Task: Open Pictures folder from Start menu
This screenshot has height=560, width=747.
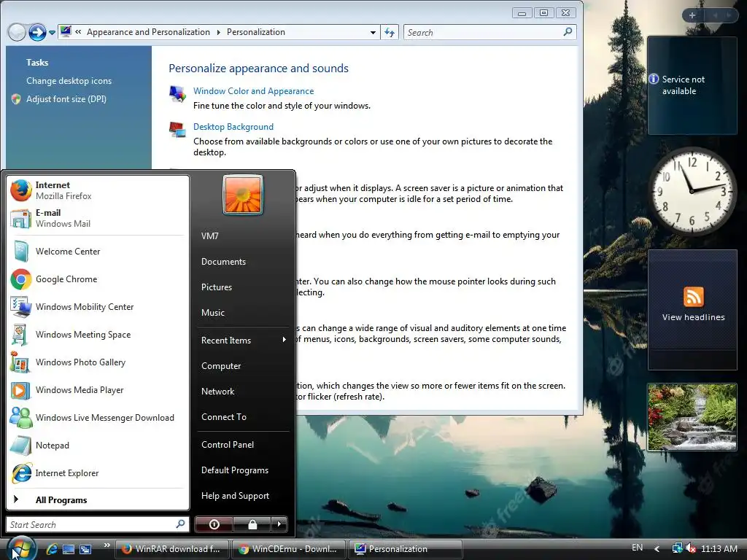Action: pos(242,287)
